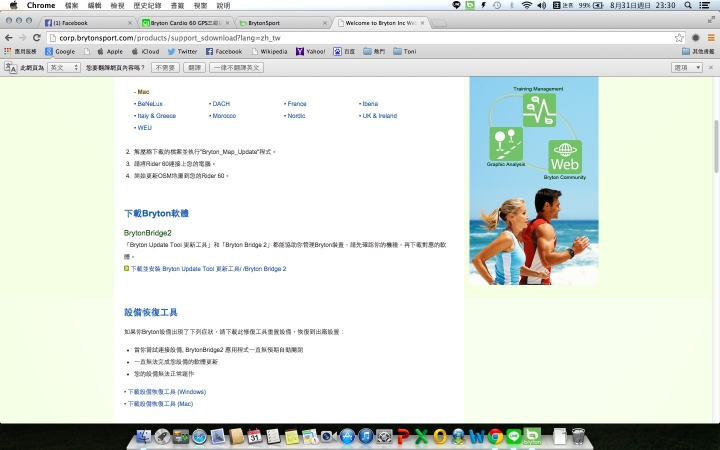This screenshot has height=450, width=720.
Task: Open the 檢視 menu
Action: pyautogui.click(x=118, y=5)
